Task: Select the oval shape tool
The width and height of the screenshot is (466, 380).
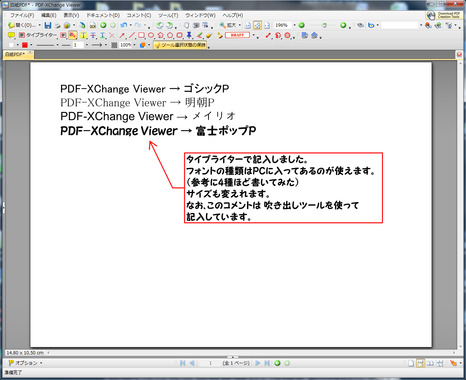Action: (x=151, y=35)
